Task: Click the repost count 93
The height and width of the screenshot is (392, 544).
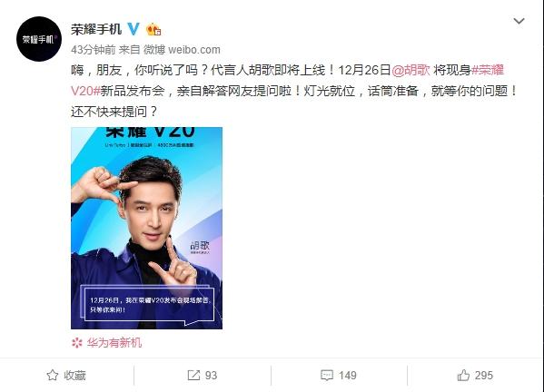Action: click(x=211, y=376)
